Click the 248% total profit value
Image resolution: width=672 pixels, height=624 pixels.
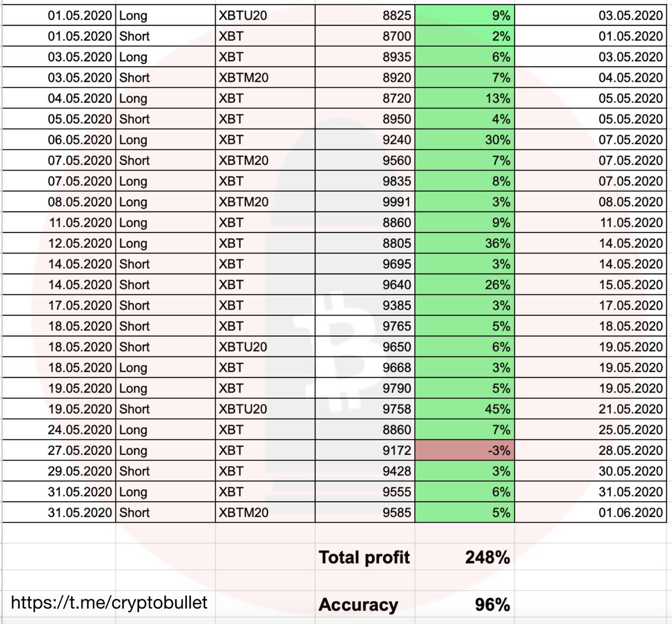tap(487, 557)
